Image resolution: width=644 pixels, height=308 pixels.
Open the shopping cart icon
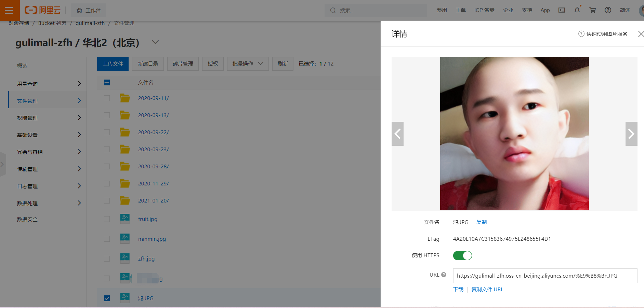click(592, 10)
